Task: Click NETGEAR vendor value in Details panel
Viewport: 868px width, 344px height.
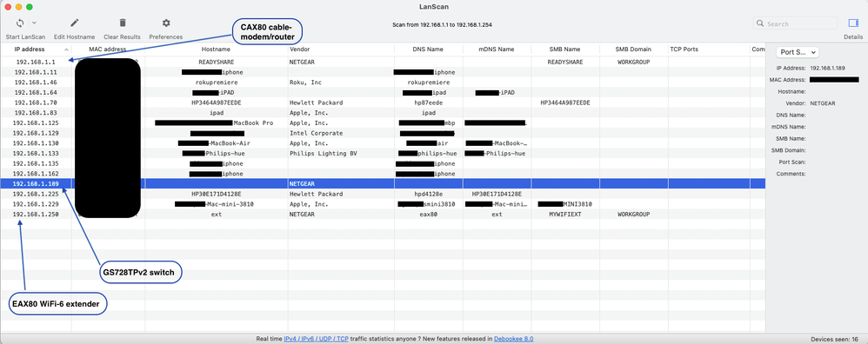Action: (x=822, y=103)
